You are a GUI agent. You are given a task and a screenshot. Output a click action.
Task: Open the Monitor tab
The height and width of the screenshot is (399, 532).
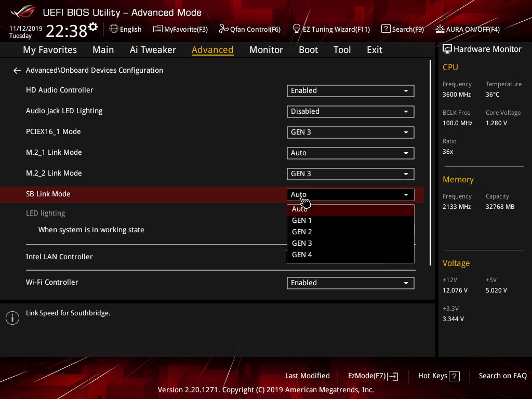(266, 50)
